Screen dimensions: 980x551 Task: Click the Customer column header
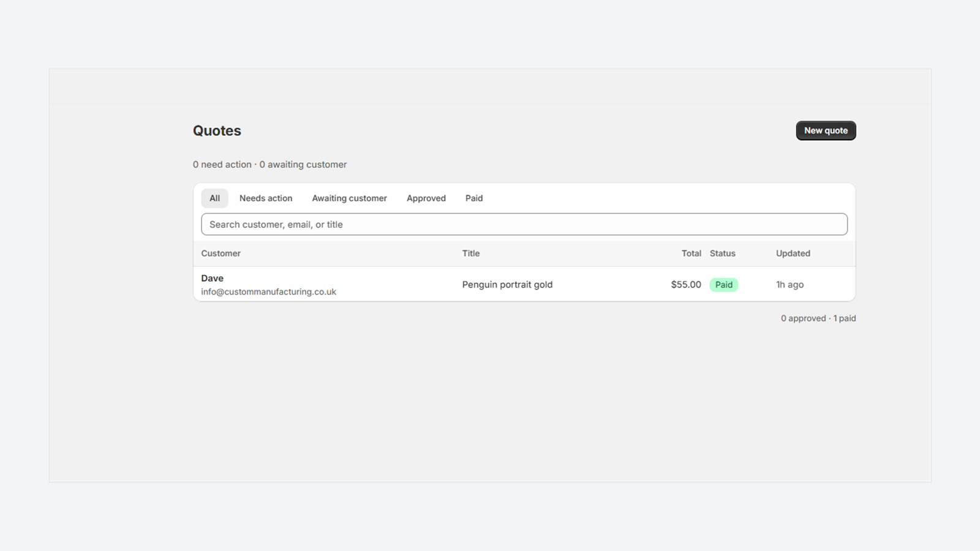point(221,253)
